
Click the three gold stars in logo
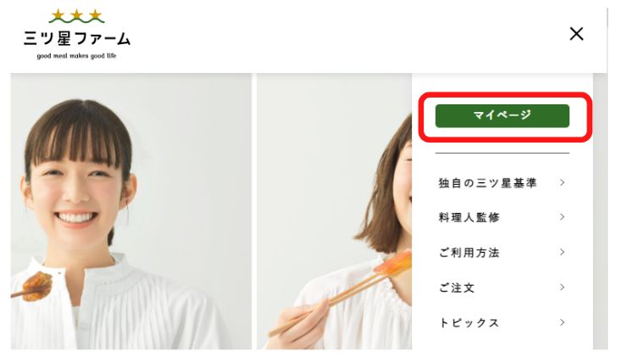pyautogui.click(x=76, y=16)
